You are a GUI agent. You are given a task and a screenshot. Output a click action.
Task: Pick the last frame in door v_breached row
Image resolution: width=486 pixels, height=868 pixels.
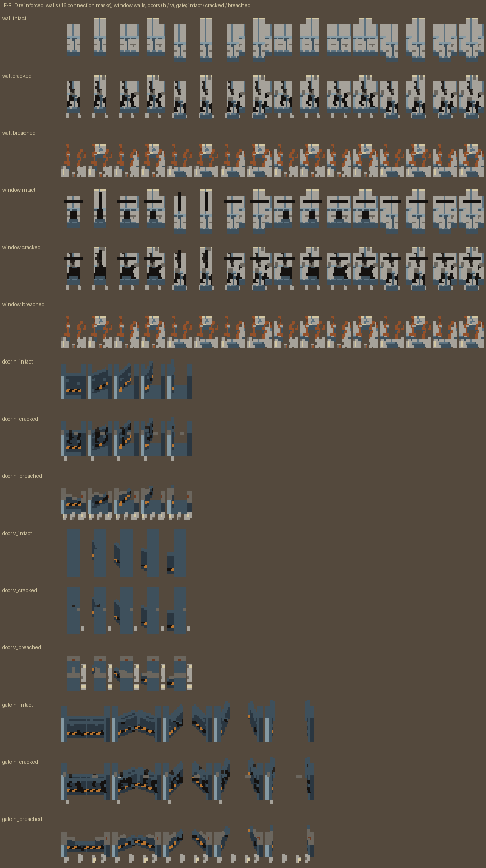[x=180, y=673]
